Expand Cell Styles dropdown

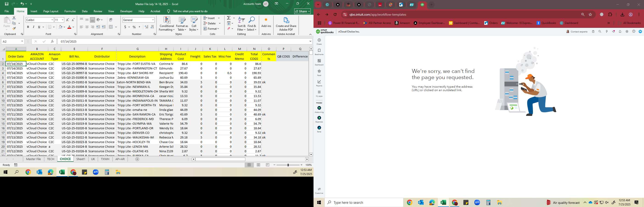pos(194,24)
